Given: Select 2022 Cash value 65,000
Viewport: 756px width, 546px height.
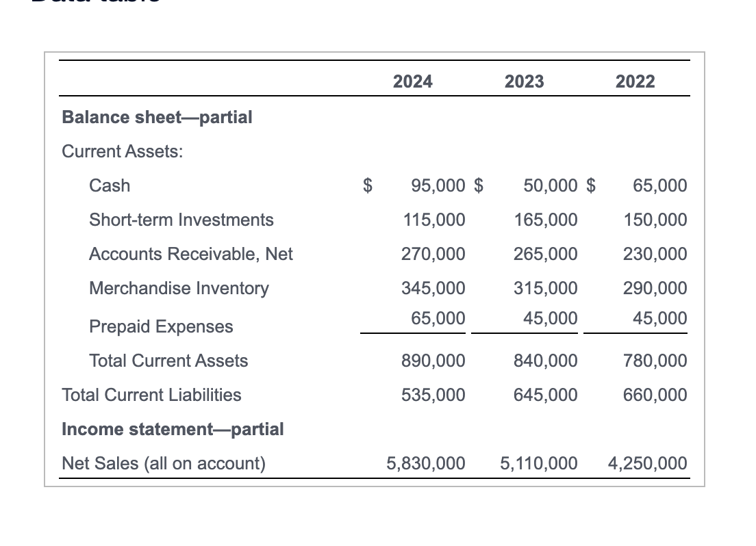Looking at the screenshot, I should [660, 185].
